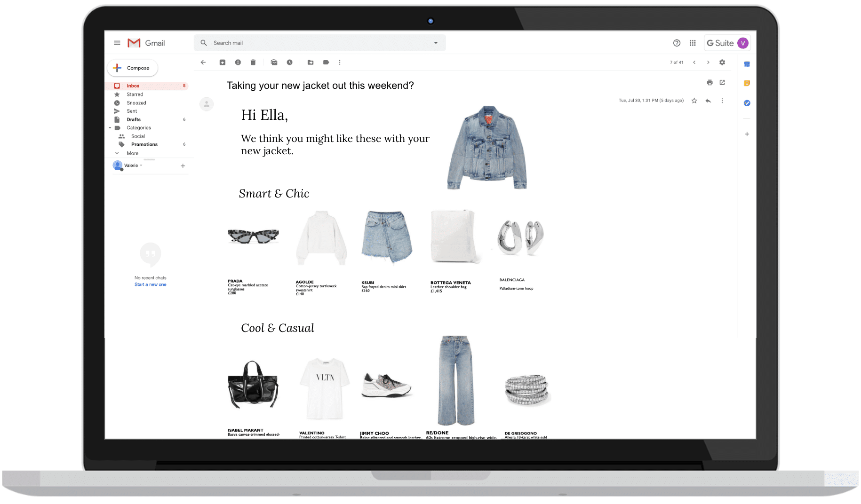Go to older email arrow
The height and width of the screenshot is (504, 861).
click(x=708, y=62)
